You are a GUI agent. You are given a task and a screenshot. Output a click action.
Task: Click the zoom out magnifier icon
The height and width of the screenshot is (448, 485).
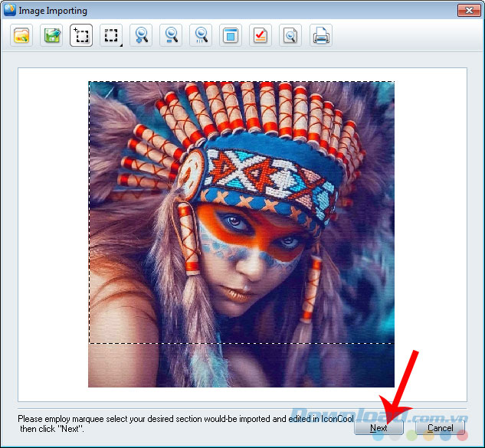tap(171, 36)
